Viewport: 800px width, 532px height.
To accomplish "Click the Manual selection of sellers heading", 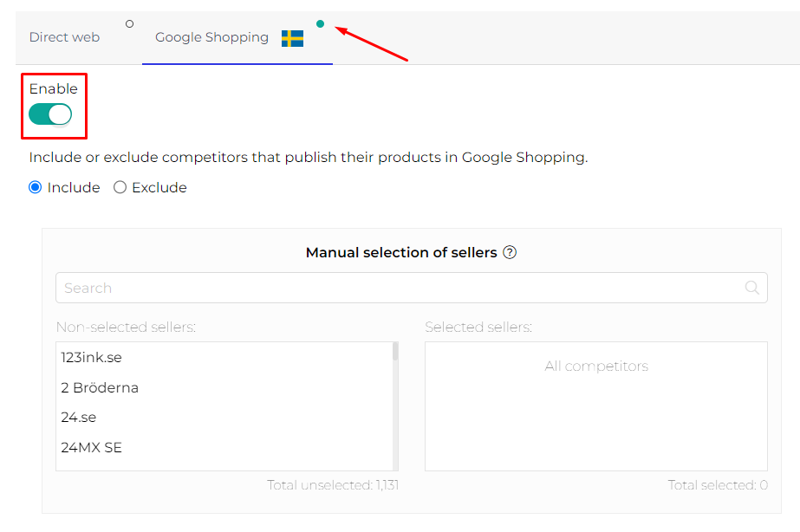I will tap(401, 253).
